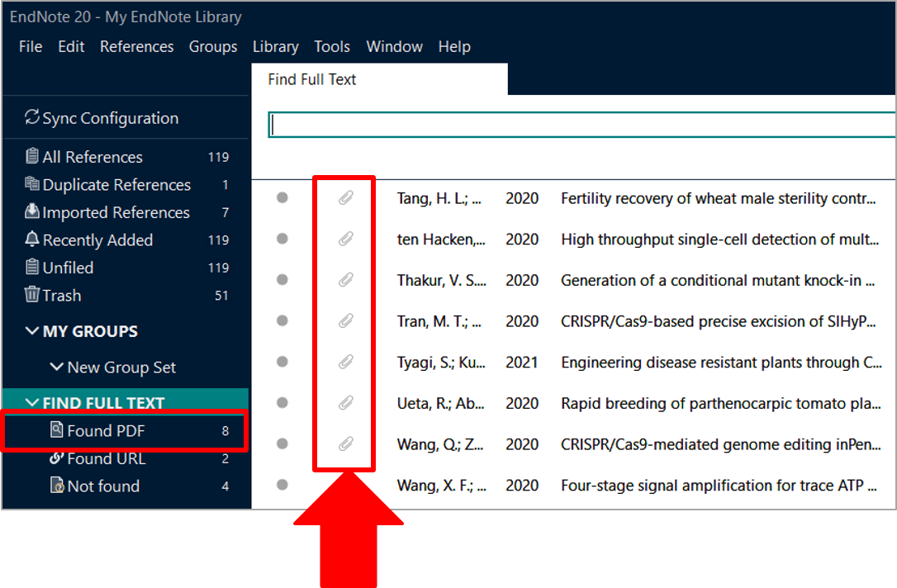Viewport: 897px width, 588px height.
Task: Select title 'Engineering disease resistant plants'
Action: (x=721, y=363)
